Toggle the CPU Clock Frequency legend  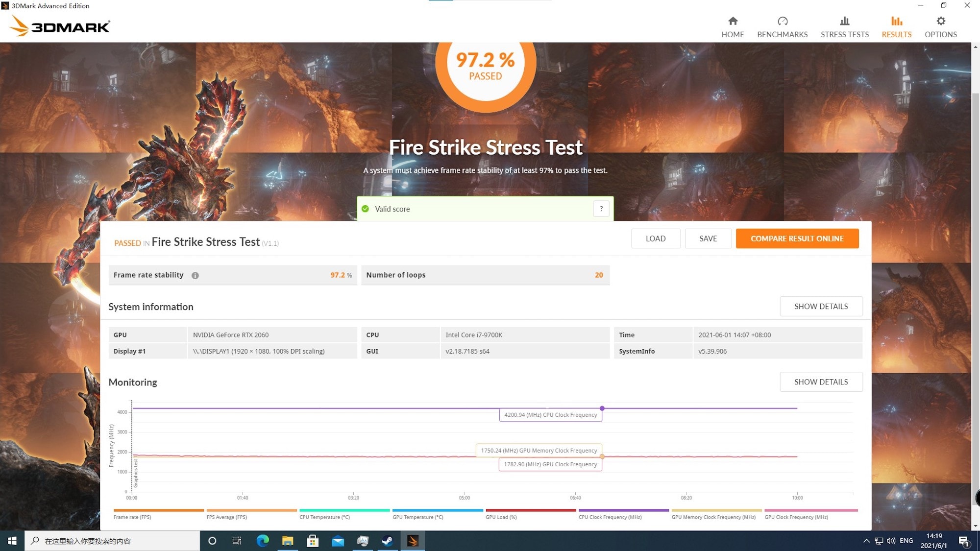[x=624, y=514]
